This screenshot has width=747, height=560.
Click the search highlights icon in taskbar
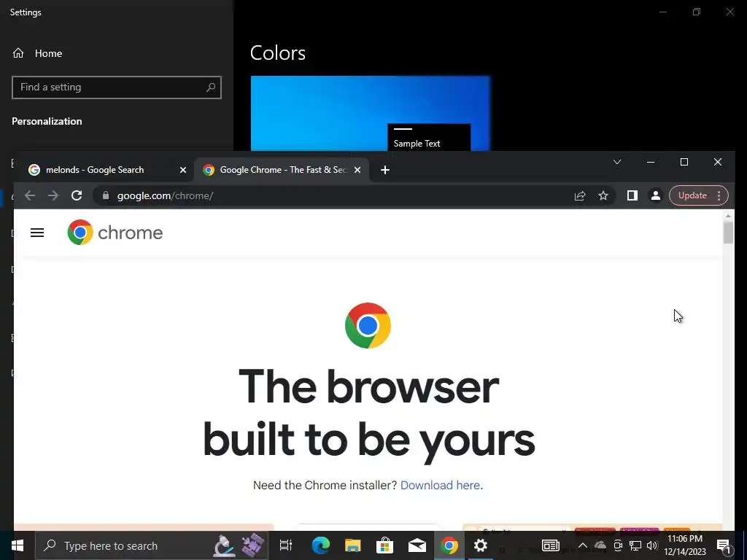tap(240, 545)
